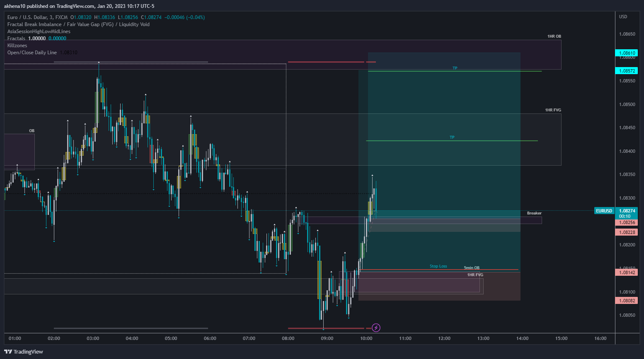644x359 pixels.
Task: Click the Fractals 0.00000 value
Action: click(x=57, y=39)
